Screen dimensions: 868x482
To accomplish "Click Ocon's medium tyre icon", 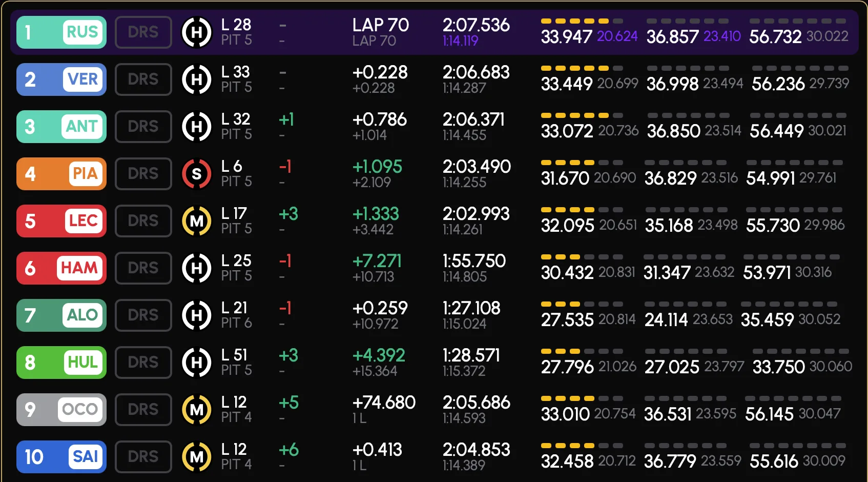I will click(197, 410).
